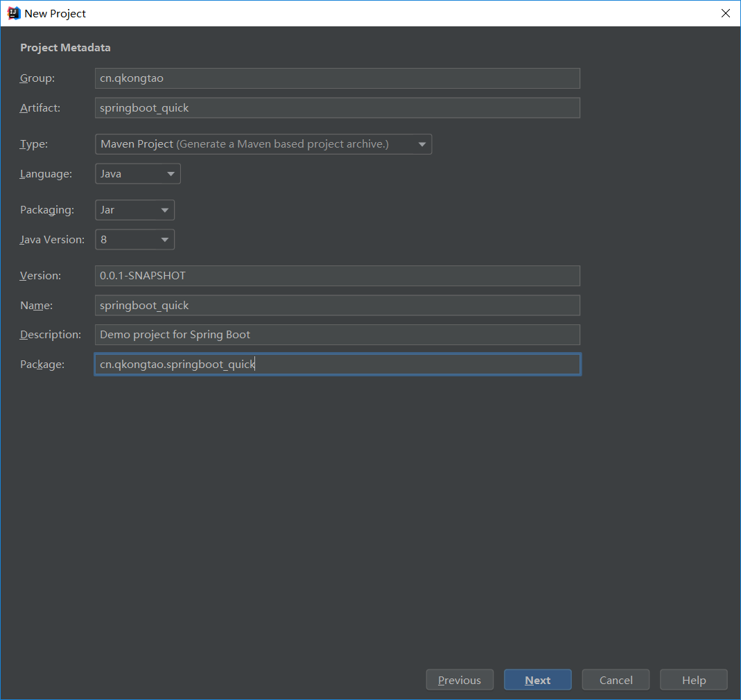Open the Java Version dropdown showing 8
Screen dimensions: 741x700
pyautogui.click(x=134, y=240)
